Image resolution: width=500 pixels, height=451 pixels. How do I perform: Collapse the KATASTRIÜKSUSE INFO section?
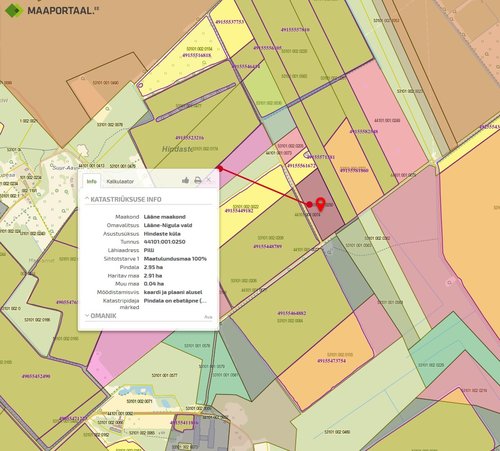[x=123, y=199]
